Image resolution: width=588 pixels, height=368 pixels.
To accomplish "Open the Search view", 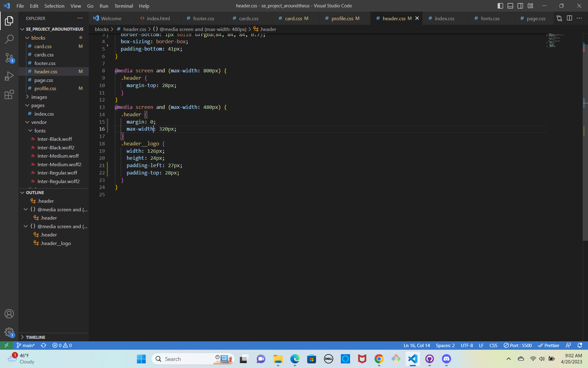I will coord(9,39).
